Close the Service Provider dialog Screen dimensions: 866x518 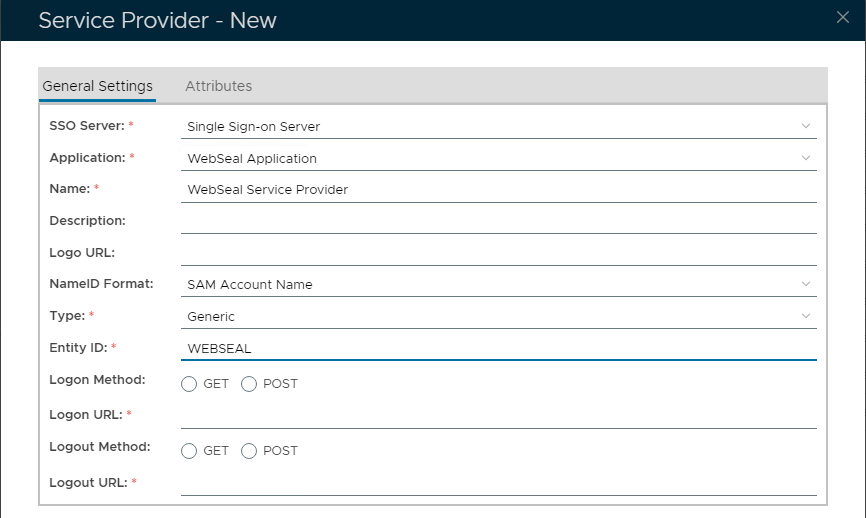tap(843, 16)
